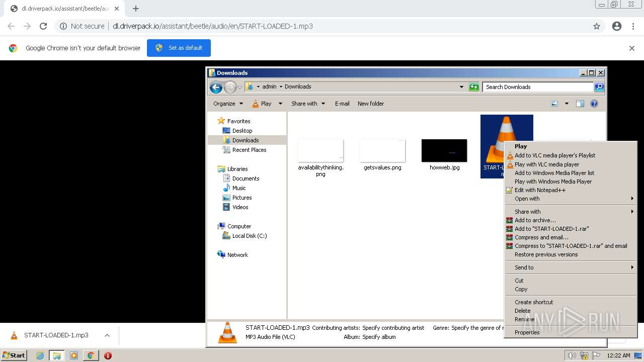Choose Add to Windows Media Player list
This screenshot has height=362, width=644.
(x=554, y=173)
